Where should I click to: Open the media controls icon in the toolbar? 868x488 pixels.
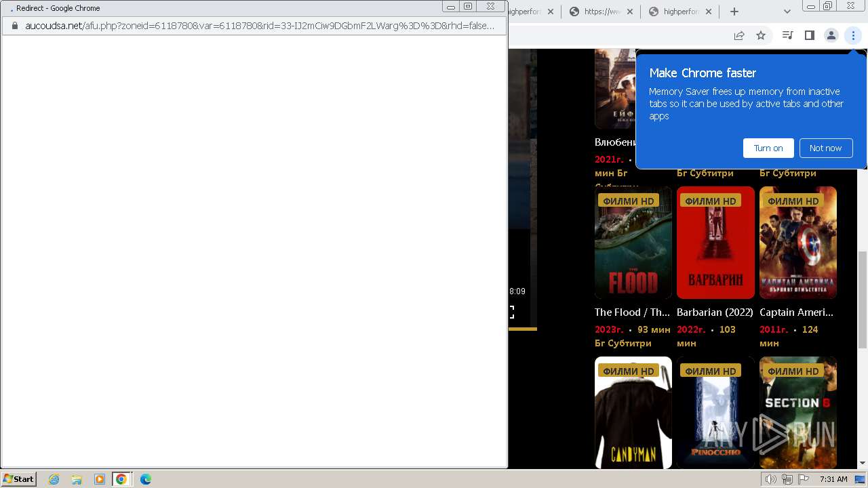787,35
